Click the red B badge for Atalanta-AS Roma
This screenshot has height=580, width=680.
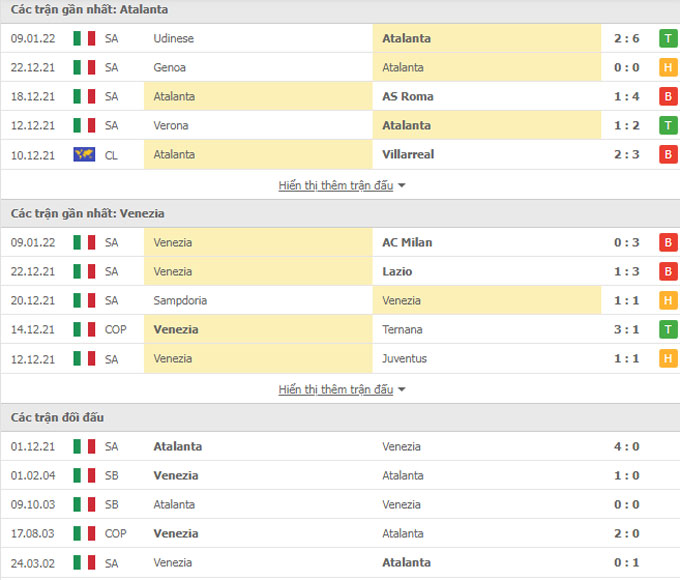pyautogui.click(x=668, y=96)
